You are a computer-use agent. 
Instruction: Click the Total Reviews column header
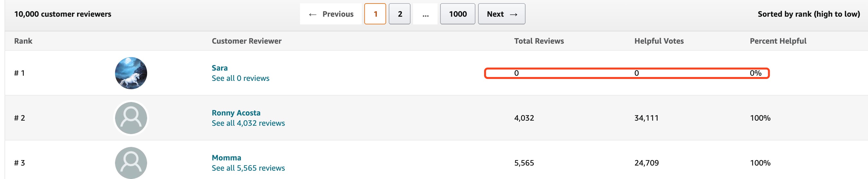pyautogui.click(x=539, y=41)
